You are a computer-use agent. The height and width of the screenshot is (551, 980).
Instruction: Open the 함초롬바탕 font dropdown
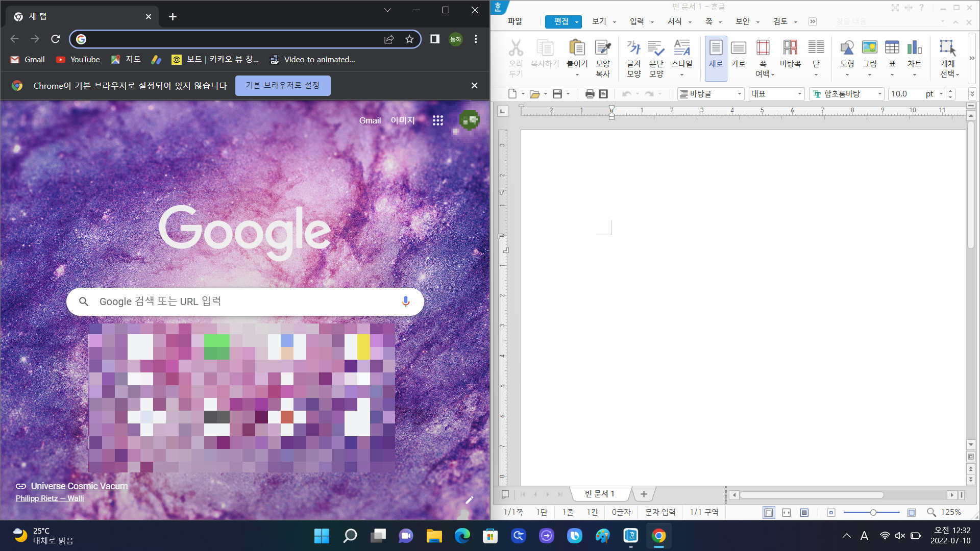879,94
